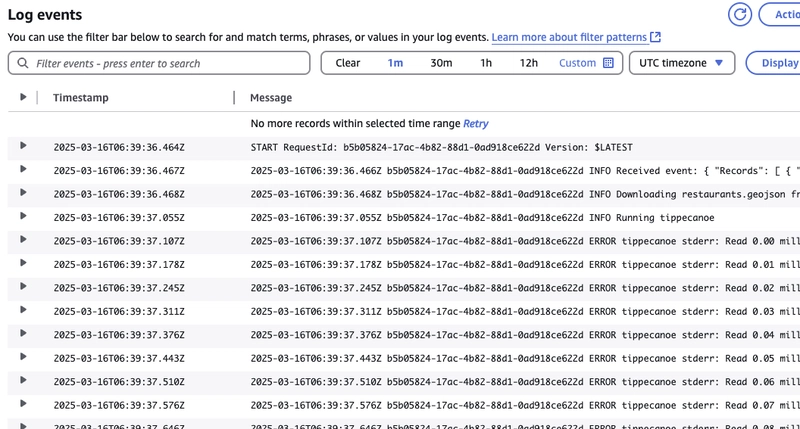
Task: Click the Display button
Action: coord(774,63)
